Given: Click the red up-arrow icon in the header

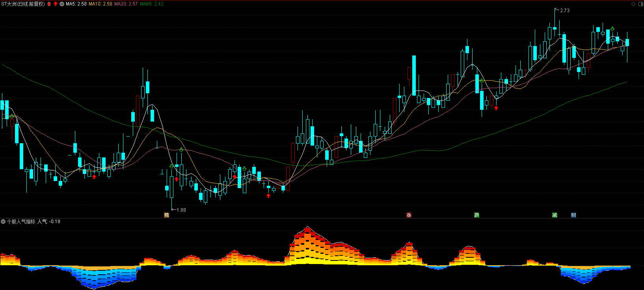Looking at the screenshot, I should (56, 4).
